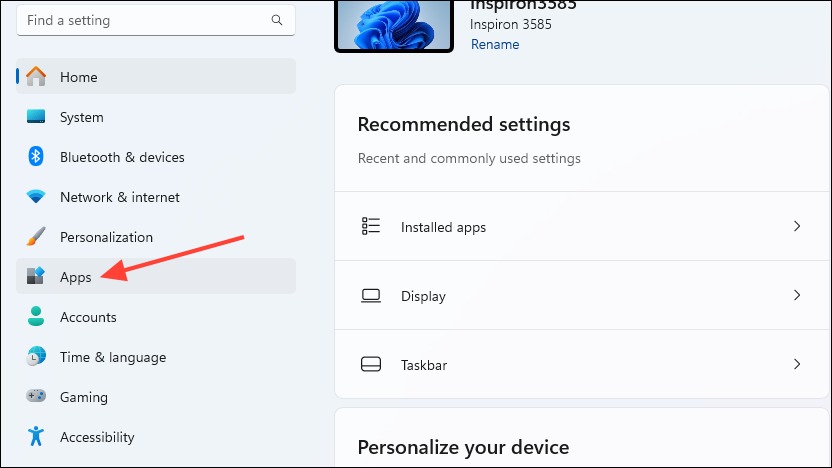This screenshot has width=832, height=468.
Task: Click the Find a setting field
Action: coord(156,21)
